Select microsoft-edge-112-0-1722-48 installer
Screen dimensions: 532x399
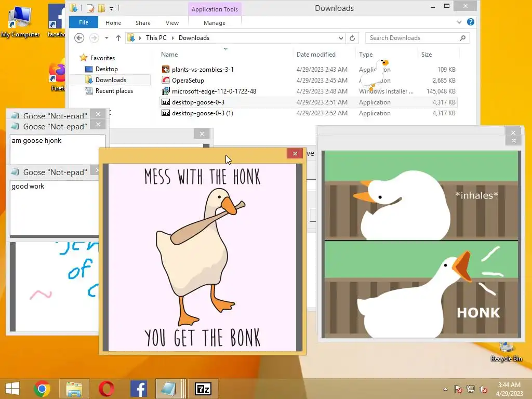coord(214,91)
